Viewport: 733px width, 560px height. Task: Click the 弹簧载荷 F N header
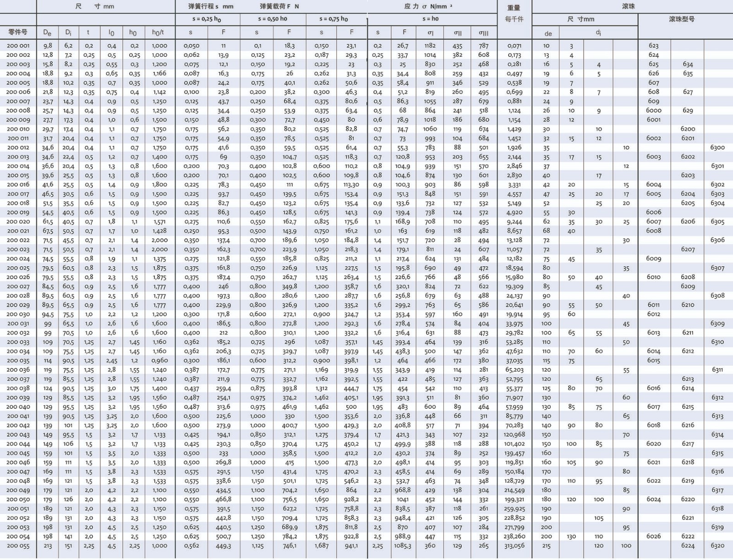coord(279,6)
